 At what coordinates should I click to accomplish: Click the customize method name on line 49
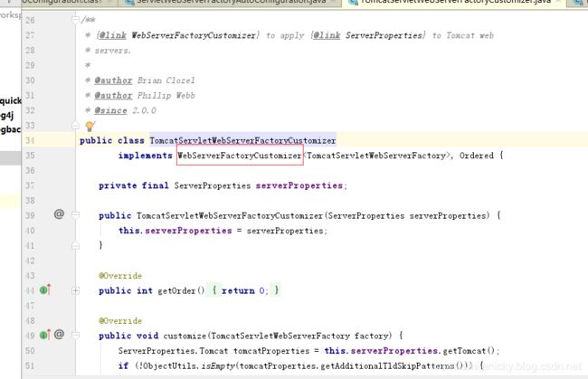pyautogui.click(x=185, y=336)
